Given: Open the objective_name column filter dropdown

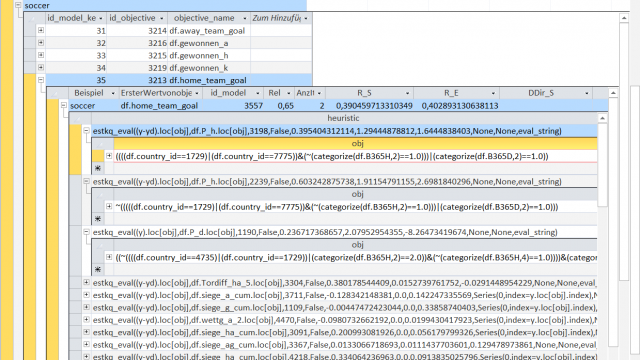Looking at the screenshot, I should coord(244,18).
